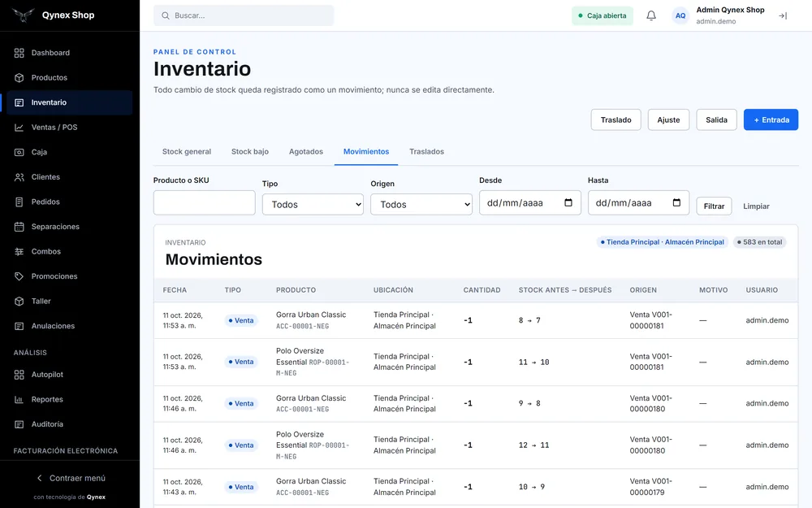Image resolution: width=812 pixels, height=508 pixels.
Task: Click the STOCK ANTES → DESPUÉS header
Action: click(x=565, y=290)
